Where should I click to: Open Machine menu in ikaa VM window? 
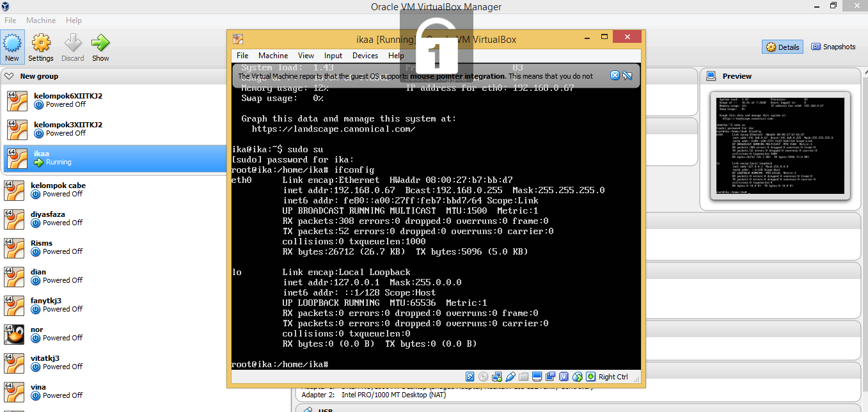[x=273, y=56]
